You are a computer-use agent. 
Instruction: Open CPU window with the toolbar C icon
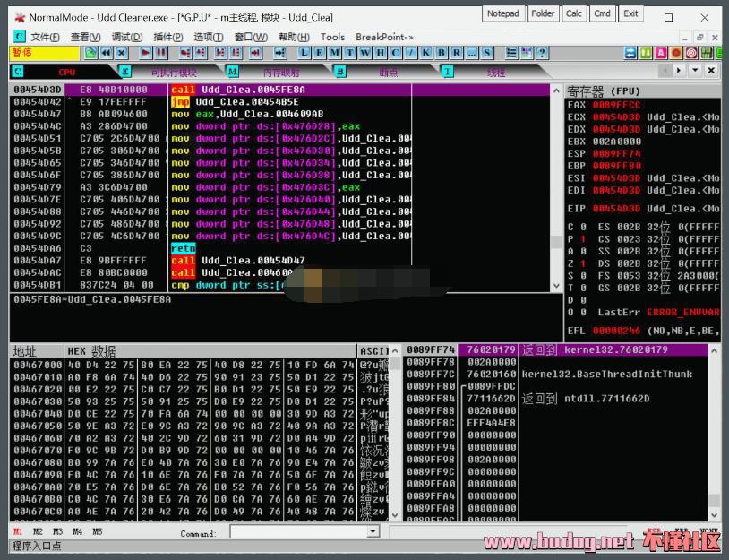tap(395, 53)
